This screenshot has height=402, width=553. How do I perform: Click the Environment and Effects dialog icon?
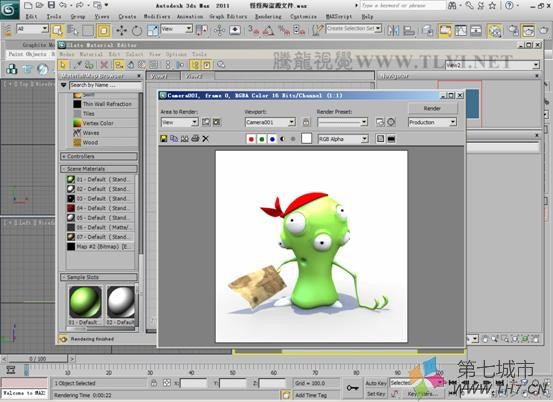(x=391, y=122)
